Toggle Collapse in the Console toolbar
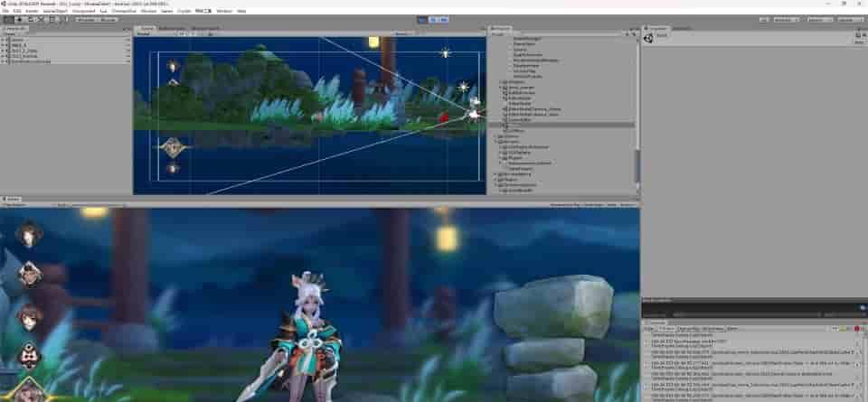 point(668,329)
